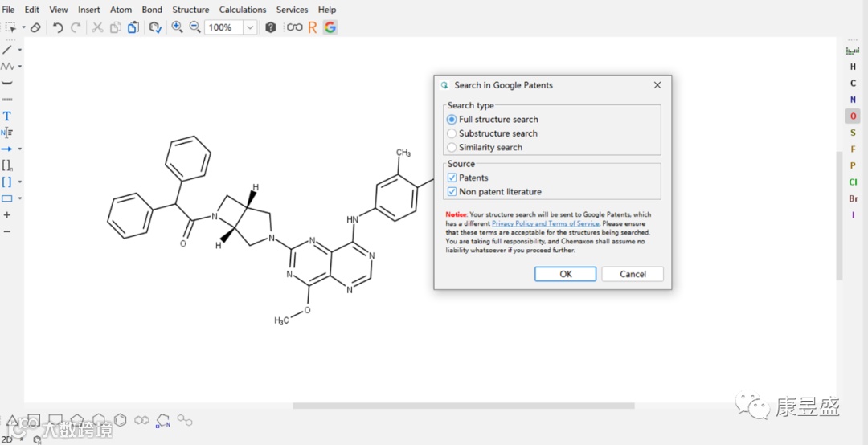
Task: Insert the benzene ring template
Action: click(120, 420)
